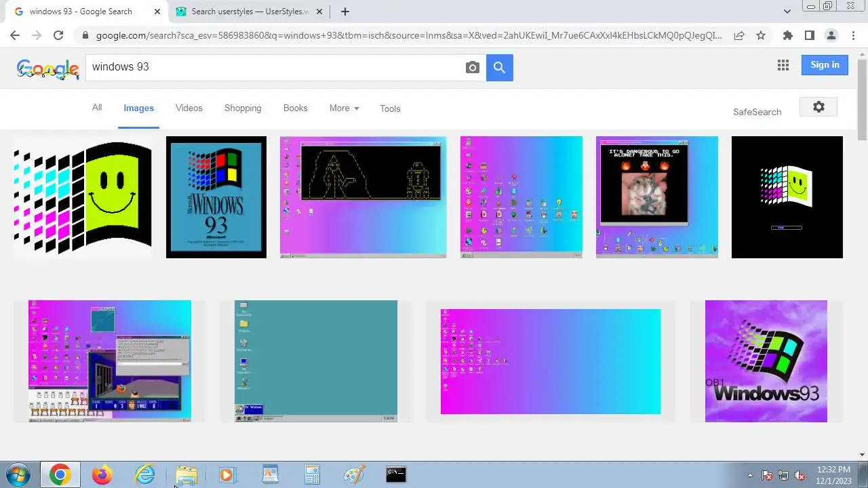Click the tab search chevron
Image resolution: width=868 pixels, height=488 pixels.
tap(787, 12)
